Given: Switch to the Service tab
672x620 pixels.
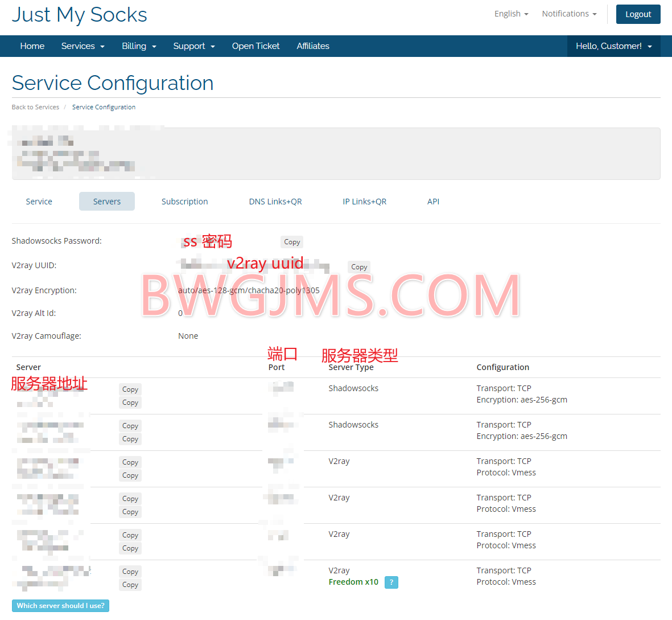Looking at the screenshot, I should 39,202.
